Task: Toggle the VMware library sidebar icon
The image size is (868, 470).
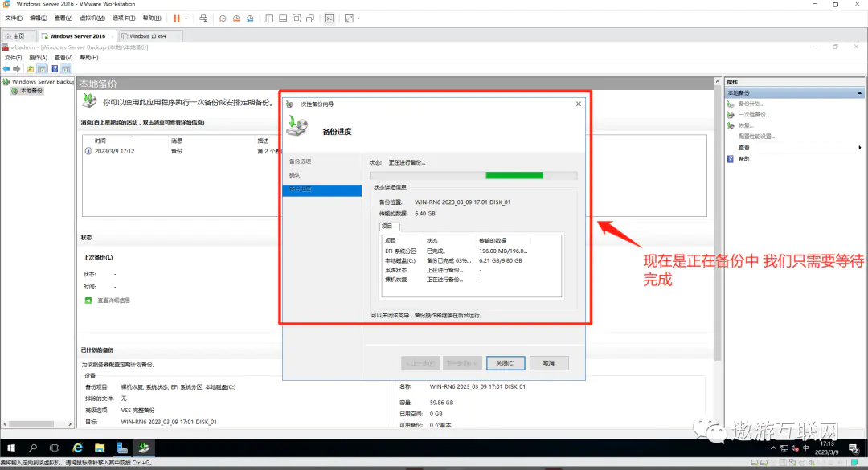Action: tap(269, 18)
